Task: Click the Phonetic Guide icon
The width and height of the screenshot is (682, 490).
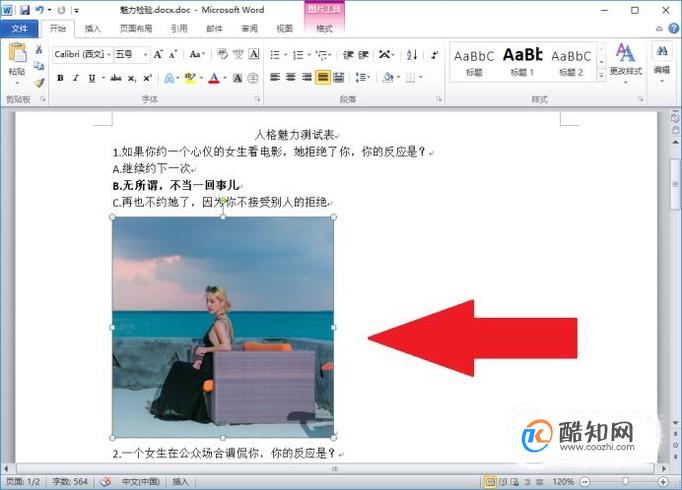Action: pos(238,54)
